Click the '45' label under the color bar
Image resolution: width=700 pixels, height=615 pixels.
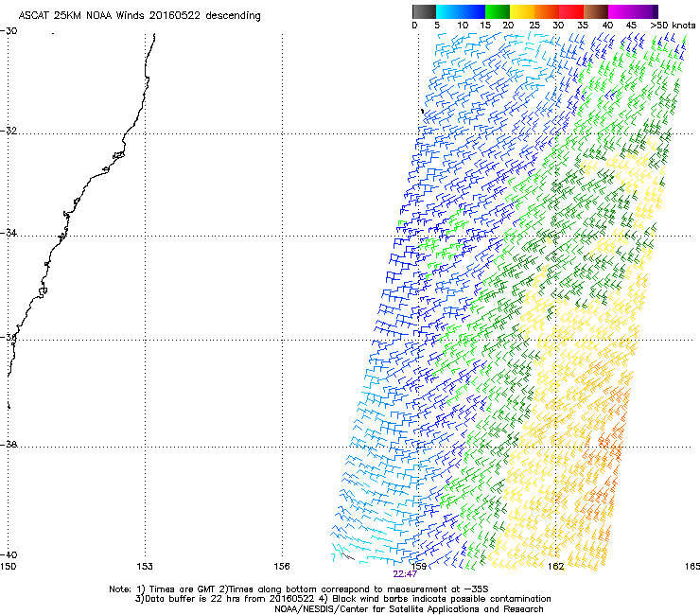pyautogui.click(x=631, y=26)
